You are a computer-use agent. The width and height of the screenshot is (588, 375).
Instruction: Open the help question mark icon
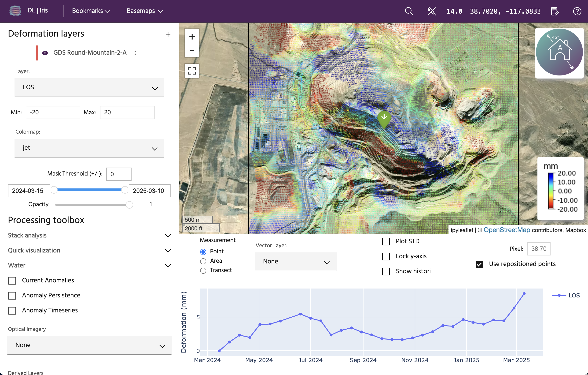pos(577,11)
